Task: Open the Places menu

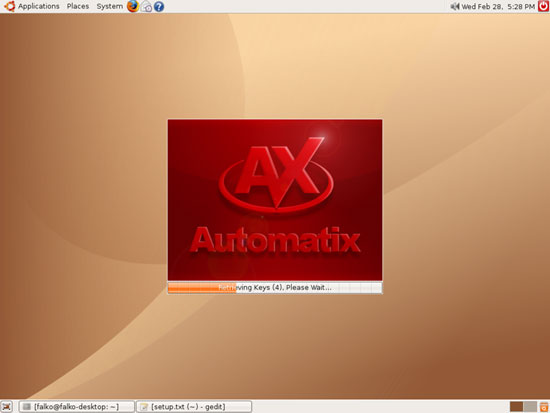Action: coord(78,6)
